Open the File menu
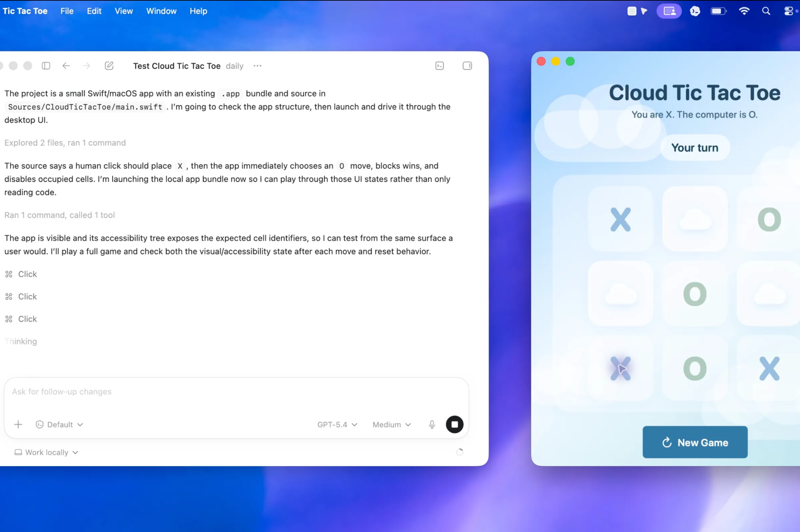Screen dimensions: 800x532 coord(67,11)
